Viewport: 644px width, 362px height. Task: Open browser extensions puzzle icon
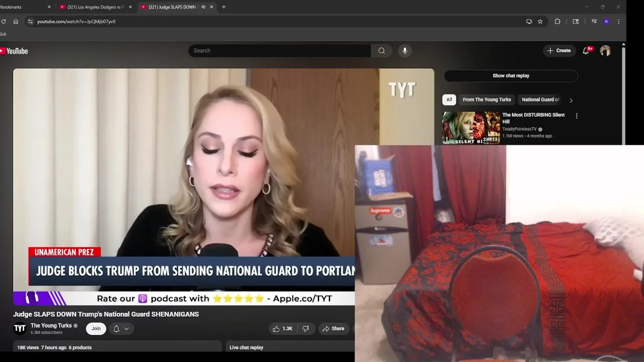[x=557, y=22]
